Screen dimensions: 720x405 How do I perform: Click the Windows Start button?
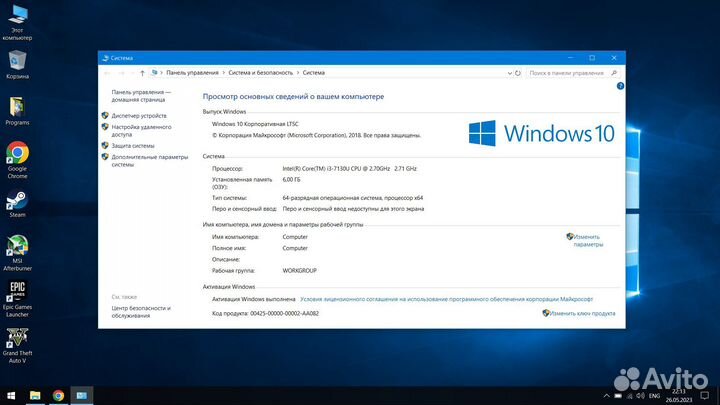tap(10, 396)
